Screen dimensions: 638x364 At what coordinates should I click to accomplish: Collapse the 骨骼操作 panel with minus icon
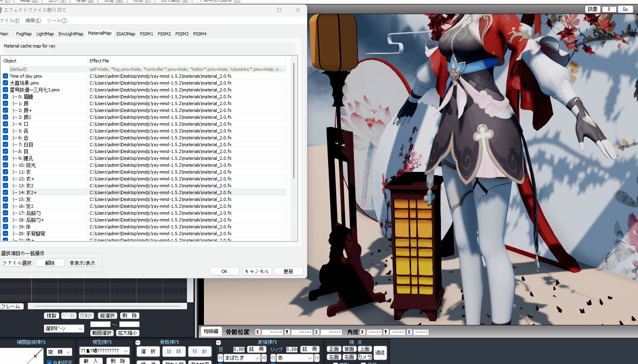(138, 343)
